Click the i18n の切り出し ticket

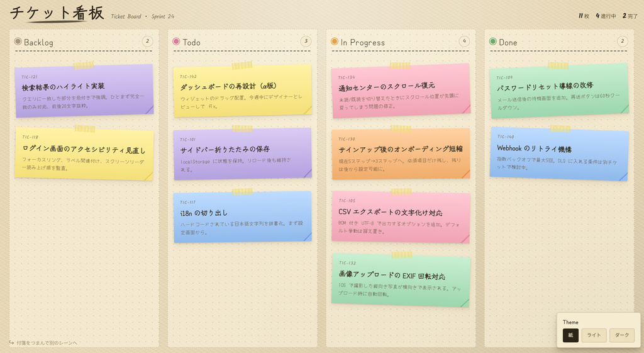pos(243,217)
